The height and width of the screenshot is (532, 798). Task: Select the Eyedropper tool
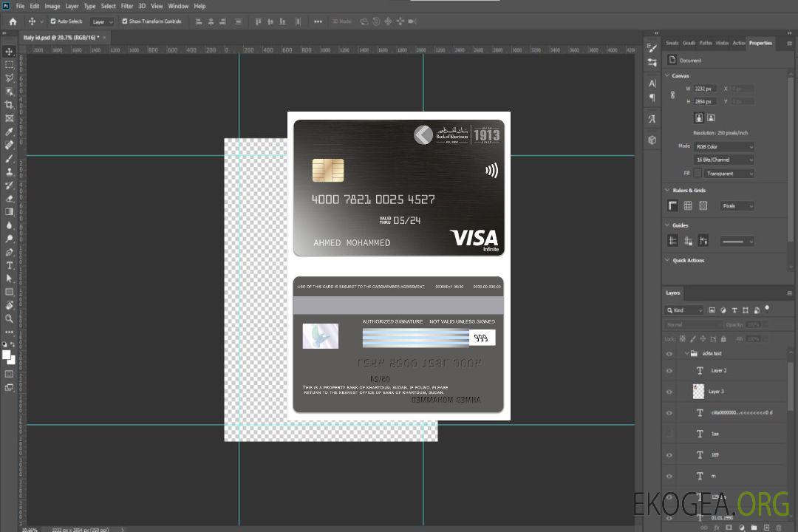pyautogui.click(x=9, y=132)
